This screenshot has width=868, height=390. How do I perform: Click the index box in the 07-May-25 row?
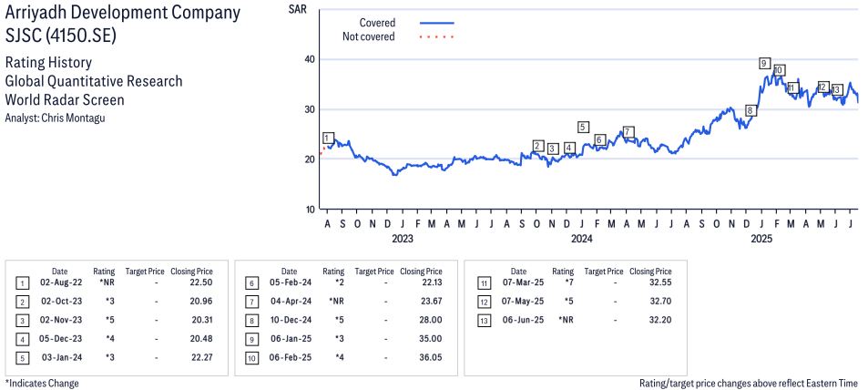484,303
